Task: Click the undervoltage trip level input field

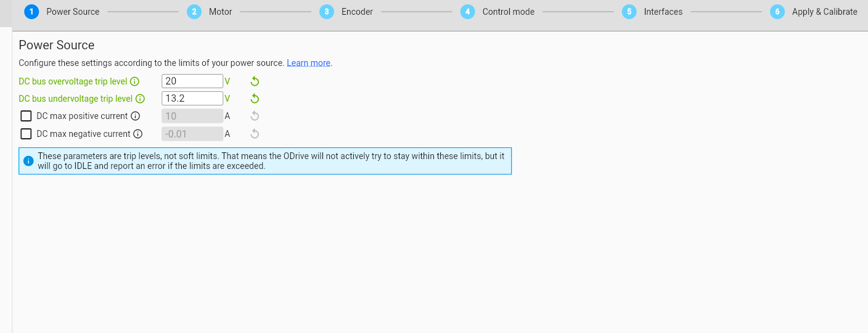Action: click(192, 99)
